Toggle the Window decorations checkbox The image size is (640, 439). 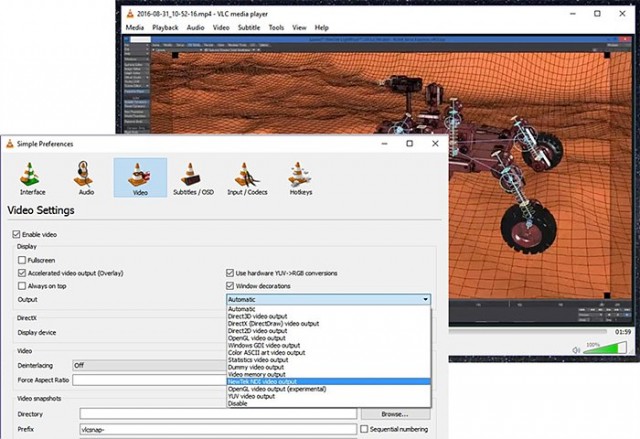(230, 286)
